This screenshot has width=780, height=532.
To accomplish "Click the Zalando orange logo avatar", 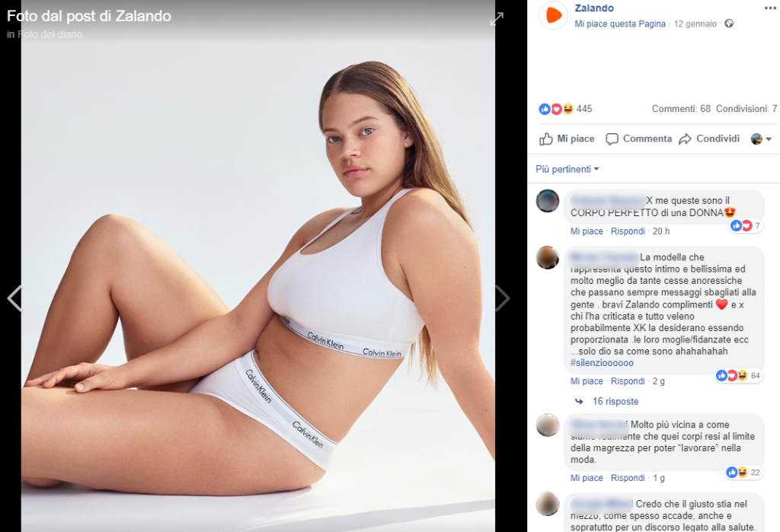I will 554,15.
